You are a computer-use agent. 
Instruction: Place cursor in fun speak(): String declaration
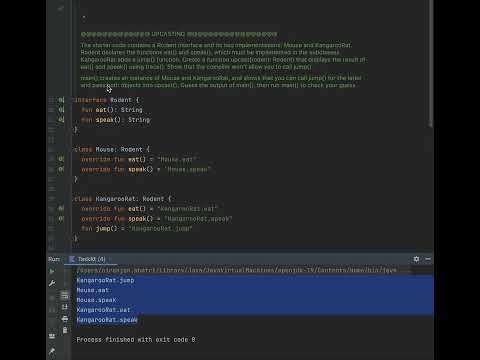pos(116,119)
